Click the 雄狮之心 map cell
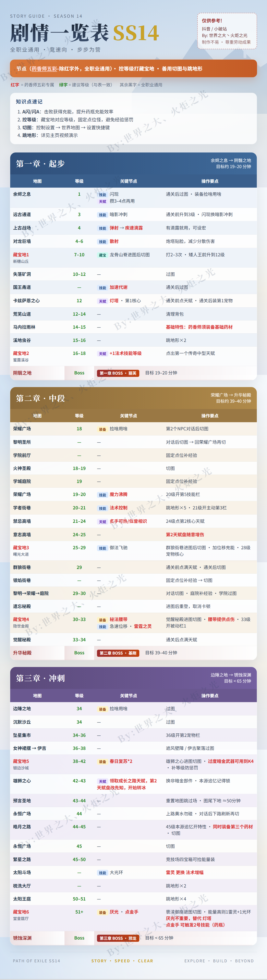This screenshot has width=267, height=980. (x=22, y=781)
